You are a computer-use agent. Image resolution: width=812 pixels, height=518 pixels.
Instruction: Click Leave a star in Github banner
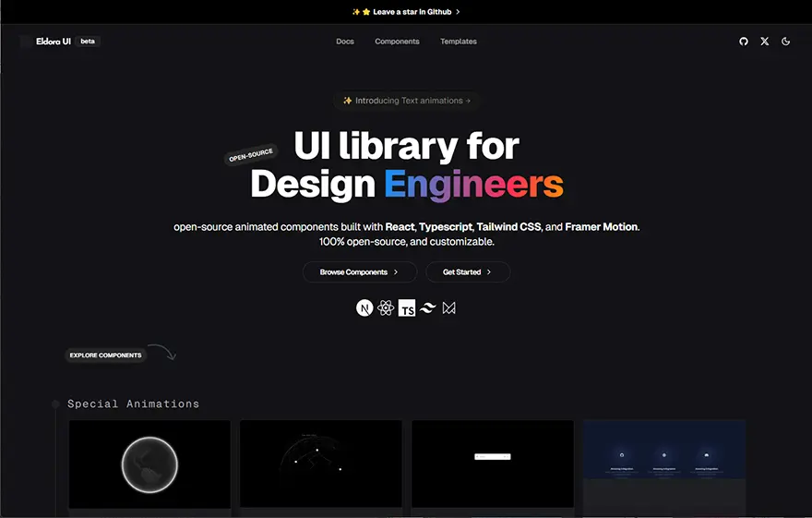point(406,12)
